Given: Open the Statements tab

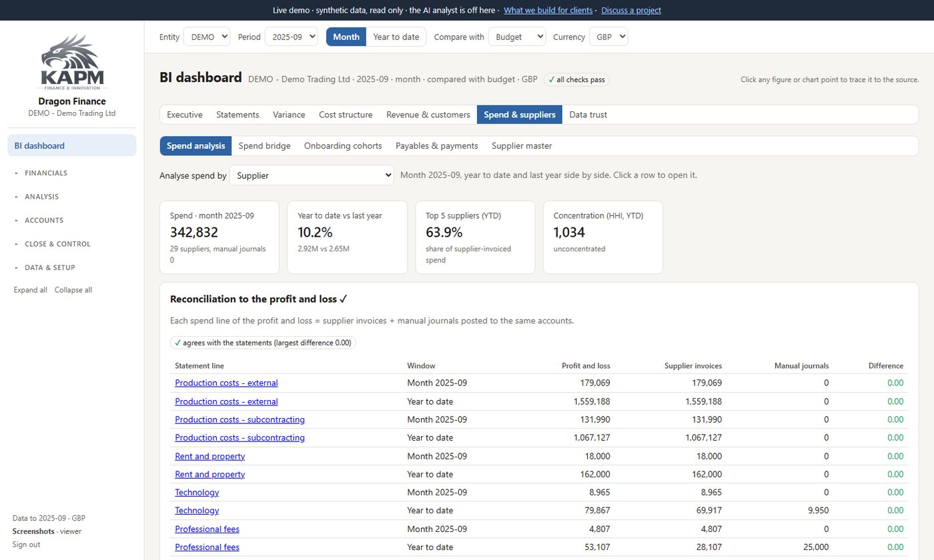Looking at the screenshot, I should 238,115.
